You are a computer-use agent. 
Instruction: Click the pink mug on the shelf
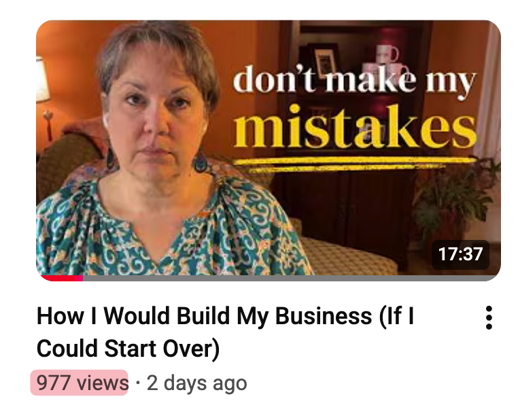coord(387,54)
